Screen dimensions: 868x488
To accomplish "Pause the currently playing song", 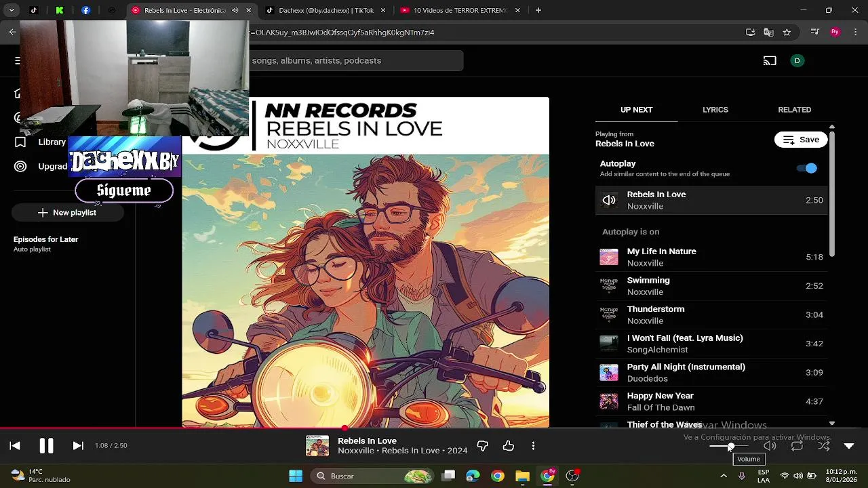I will (46, 445).
